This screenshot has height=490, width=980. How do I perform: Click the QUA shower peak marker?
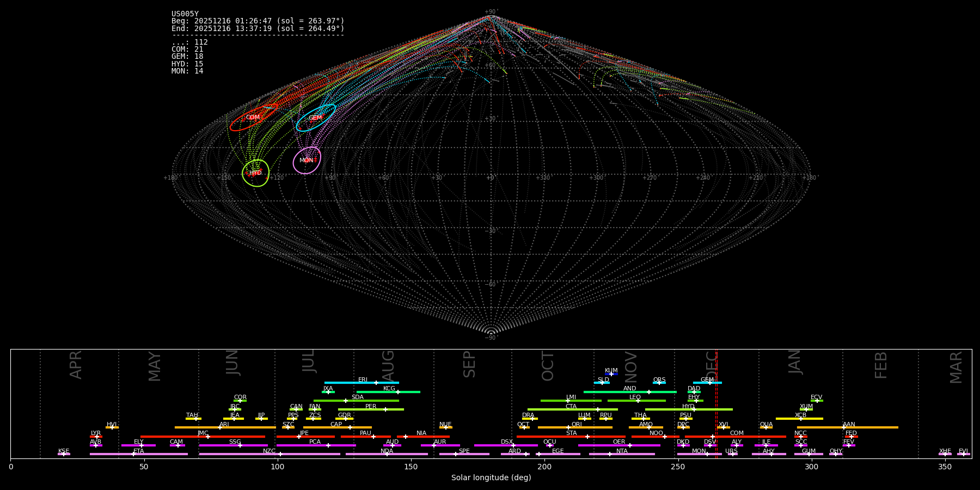tap(766, 427)
